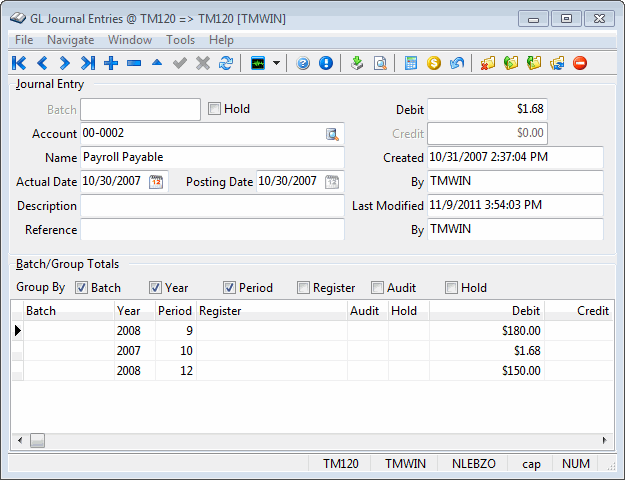Image resolution: width=625 pixels, height=480 pixels.
Task: Click the refresh arrows icon
Action: pyautogui.click(x=226, y=63)
